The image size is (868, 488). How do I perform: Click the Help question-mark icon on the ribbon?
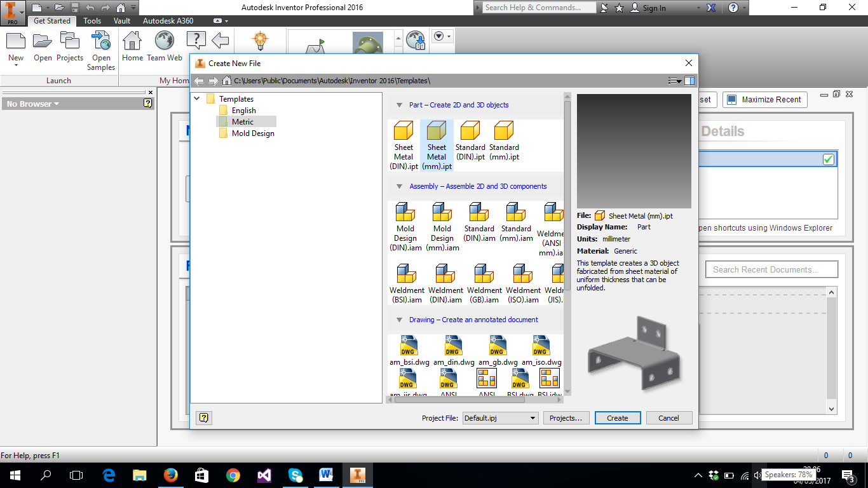pyautogui.click(x=196, y=40)
